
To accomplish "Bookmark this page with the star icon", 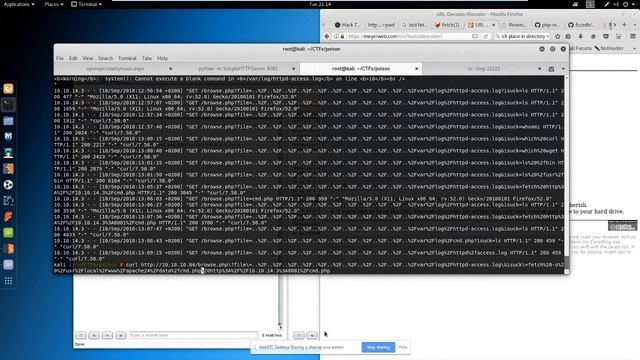I will (558, 36).
